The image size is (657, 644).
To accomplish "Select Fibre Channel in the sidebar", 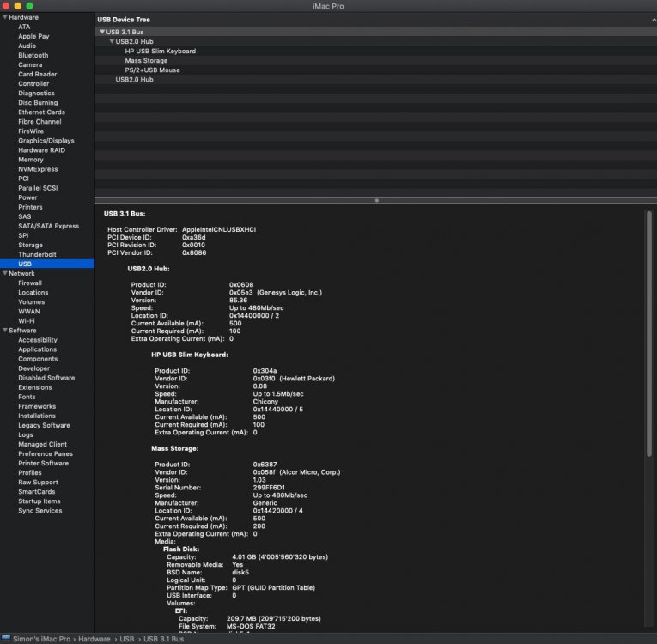I will pyautogui.click(x=40, y=122).
